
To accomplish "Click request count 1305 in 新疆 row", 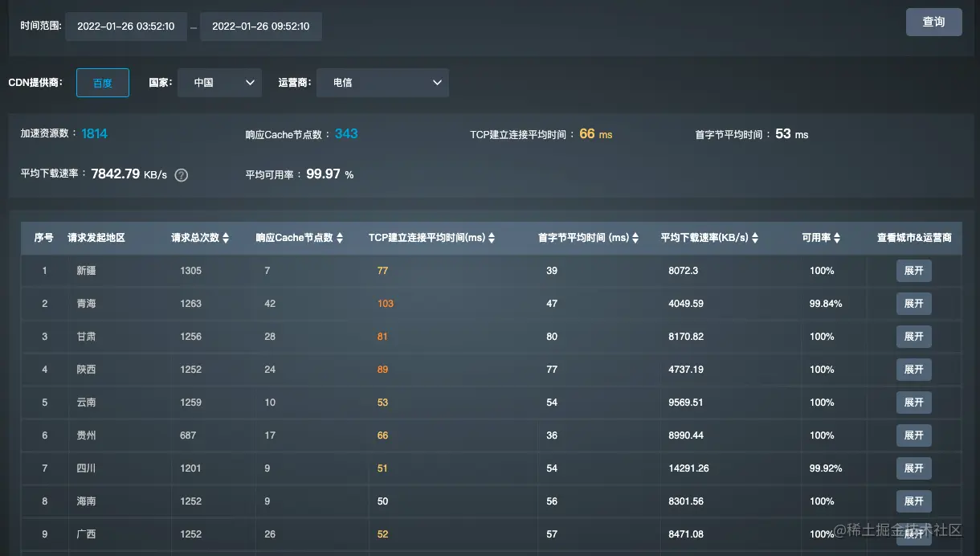I will point(191,271).
